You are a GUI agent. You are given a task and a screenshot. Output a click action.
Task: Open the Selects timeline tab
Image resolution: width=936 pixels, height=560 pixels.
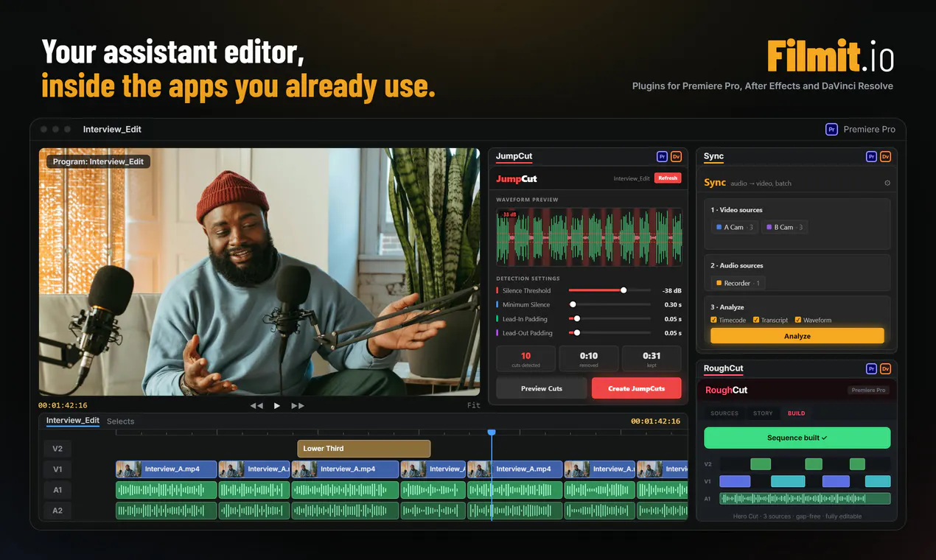pyautogui.click(x=120, y=421)
